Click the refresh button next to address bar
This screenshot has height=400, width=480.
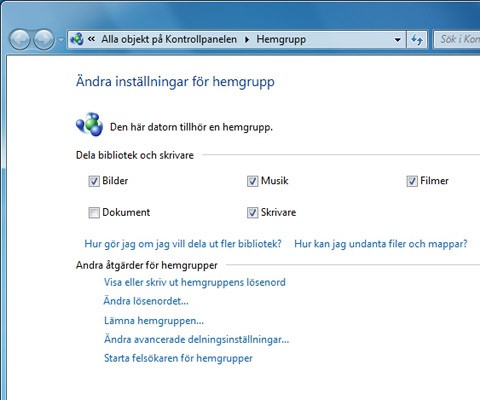click(x=417, y=40)
